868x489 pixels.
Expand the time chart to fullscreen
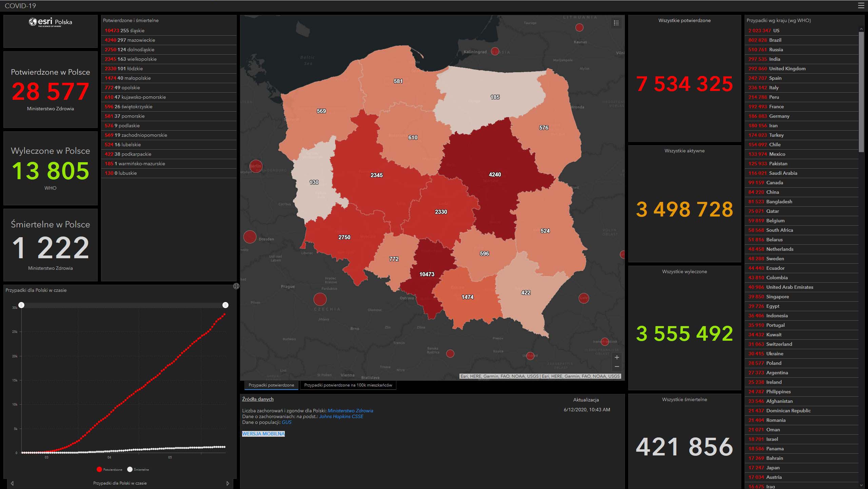236,286
